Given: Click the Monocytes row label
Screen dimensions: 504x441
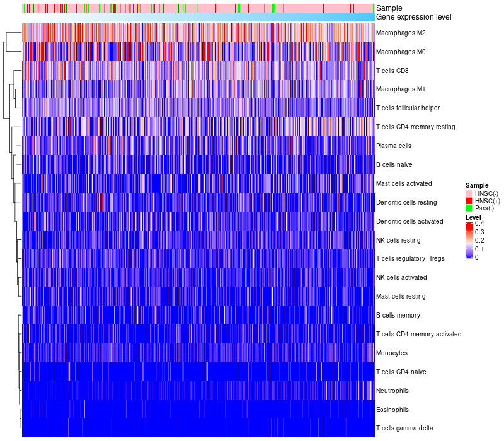Looking at the screenshot, I should tap(391, 353).
